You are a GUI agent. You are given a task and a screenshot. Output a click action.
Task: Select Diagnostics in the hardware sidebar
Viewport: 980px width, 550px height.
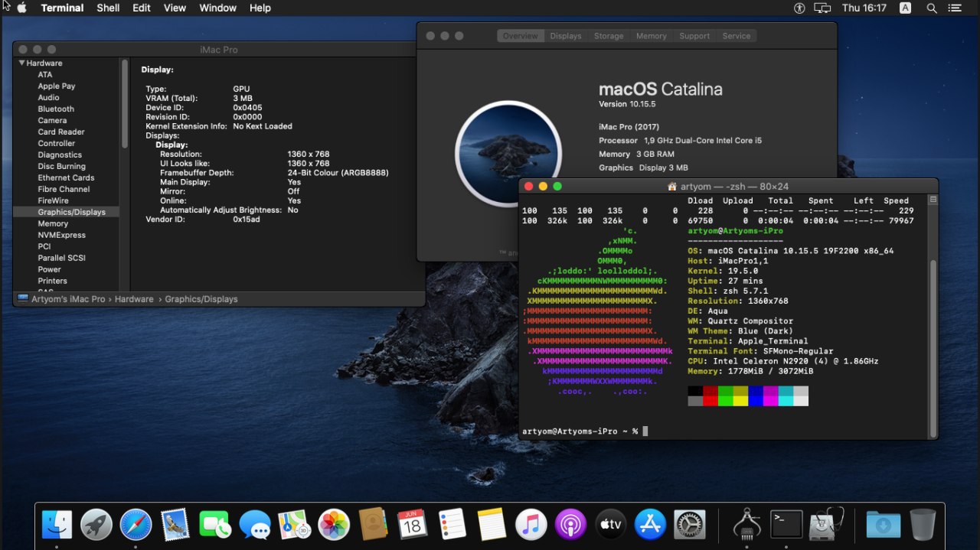(x=60, y=155)
